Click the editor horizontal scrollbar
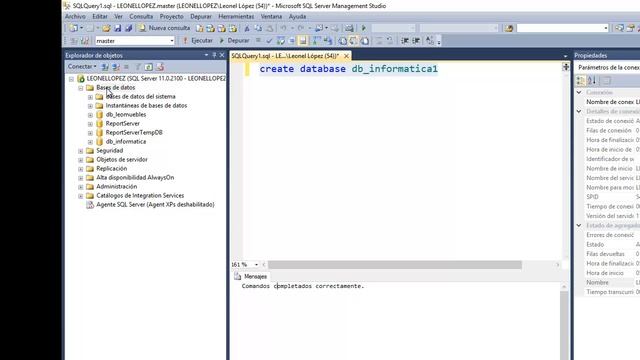The height and width of the screenshot is (360, 640). coord(394,265)
